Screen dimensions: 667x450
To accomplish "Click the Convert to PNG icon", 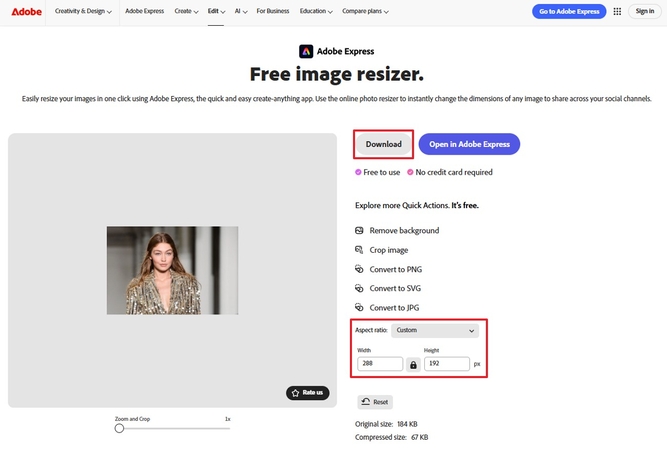I will coord(359,269).
